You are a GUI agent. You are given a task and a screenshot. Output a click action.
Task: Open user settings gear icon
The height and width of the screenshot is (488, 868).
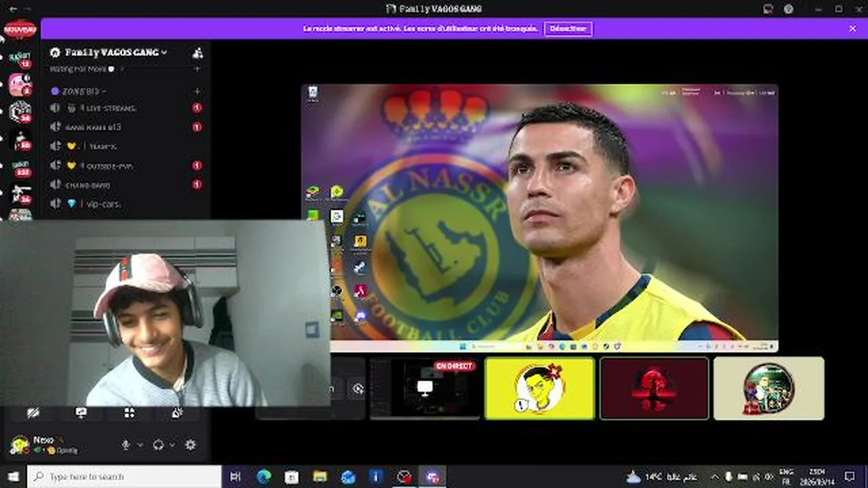point(191,445)
